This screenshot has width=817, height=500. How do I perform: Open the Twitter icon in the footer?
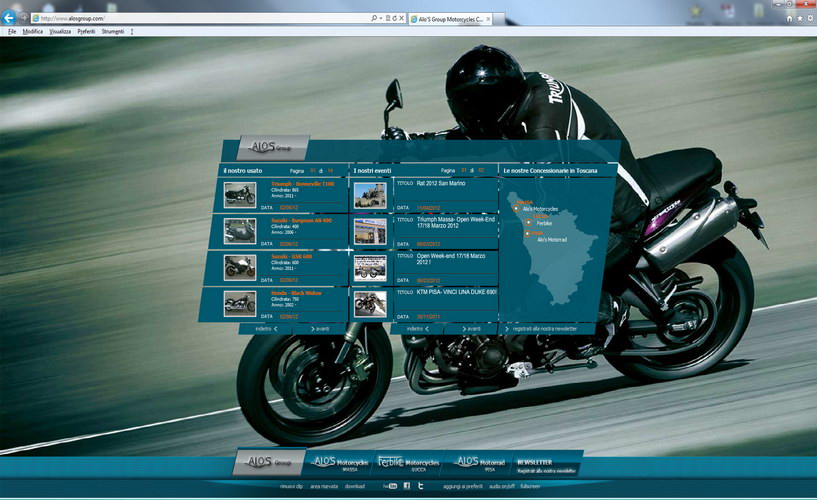click(x=420, y=486)
